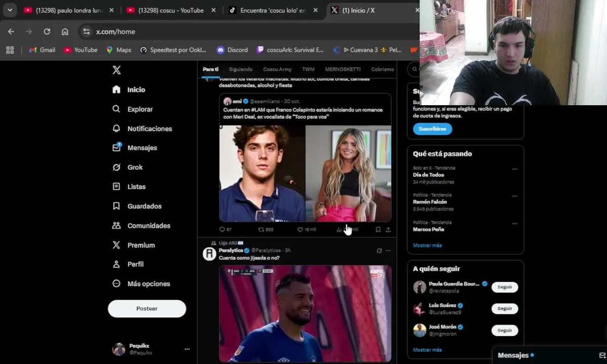Switch to paulo londra YouTube browser tab
The image size is (607, 364).
pyautogui.click(x=68, y=10)
